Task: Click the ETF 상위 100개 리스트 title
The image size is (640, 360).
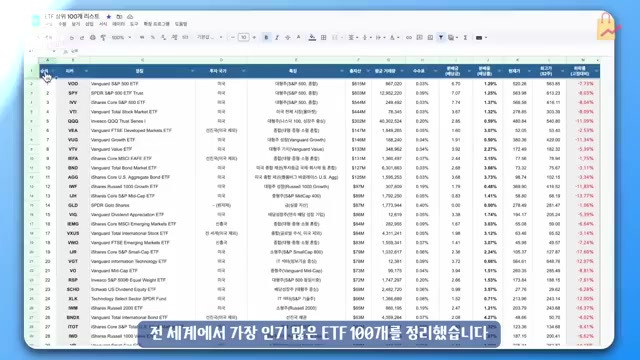Action: point(72,16)
